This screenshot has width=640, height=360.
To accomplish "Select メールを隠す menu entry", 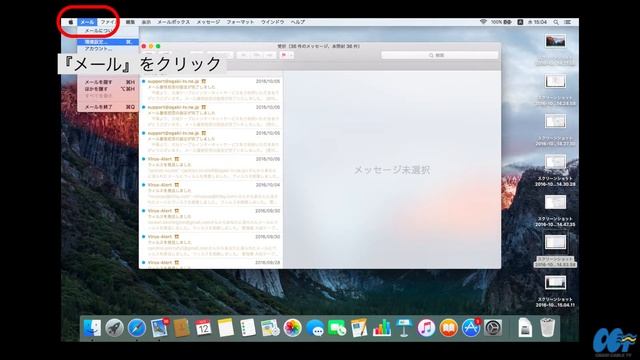I will click(108, 82).
